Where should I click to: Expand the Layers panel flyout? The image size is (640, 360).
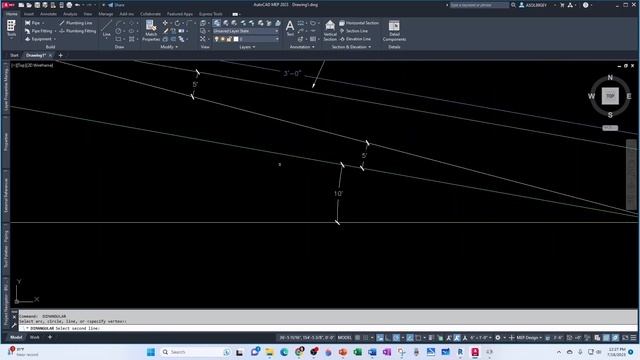pos(247,47)
